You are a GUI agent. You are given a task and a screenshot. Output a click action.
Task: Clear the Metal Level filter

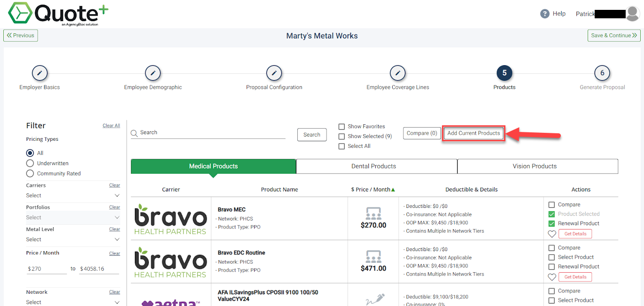point(115,229)
